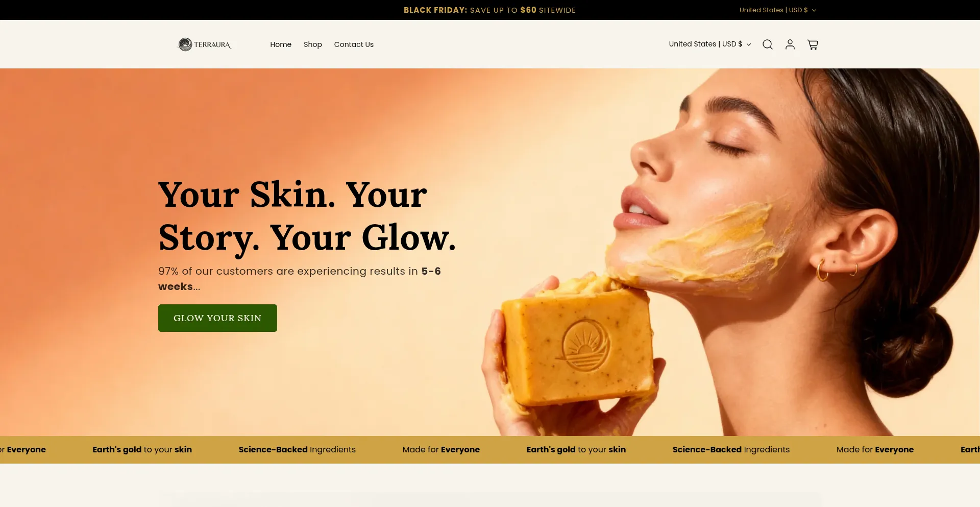Click the chevron in the black announcement bar

(814, 10)
